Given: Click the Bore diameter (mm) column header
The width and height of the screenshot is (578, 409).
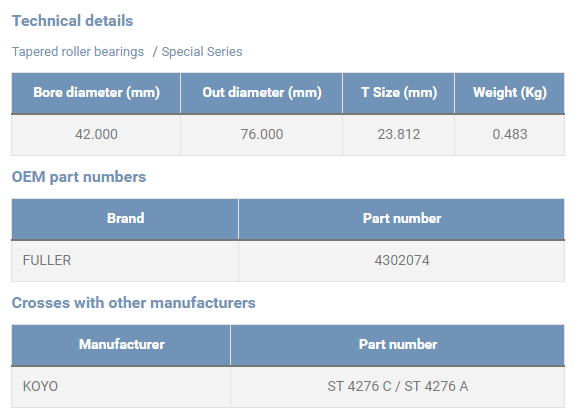Looking at the screenshot, I should coord(96,93).
